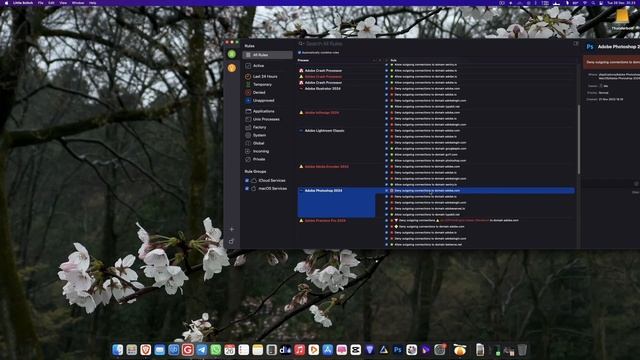Toggle the inspector pane icon near search
The height and width of the screenshot is (360, 640).
[x=576, y=43]
